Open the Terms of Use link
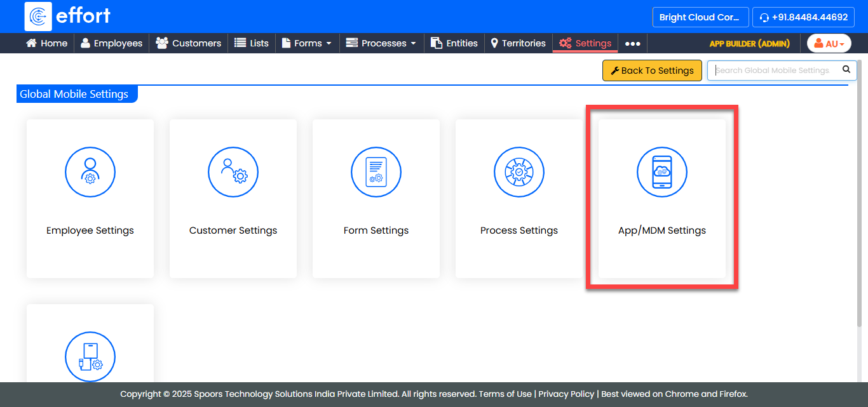Screen dimensions: 868x407 [505, 394]
